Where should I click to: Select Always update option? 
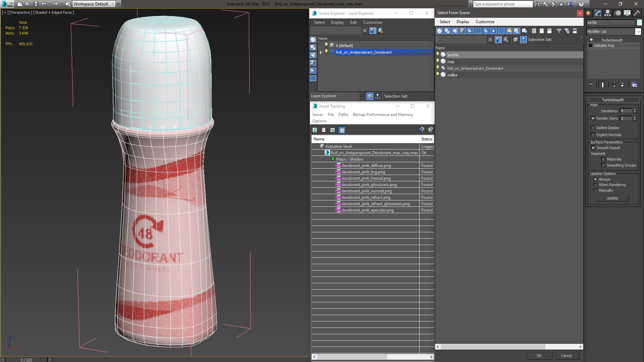pos(595,179)
